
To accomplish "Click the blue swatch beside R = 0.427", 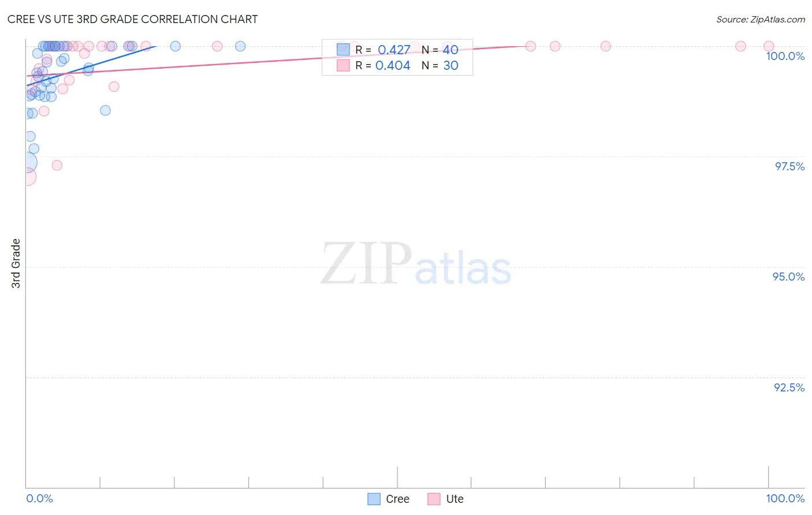I will tap(343, 50).
